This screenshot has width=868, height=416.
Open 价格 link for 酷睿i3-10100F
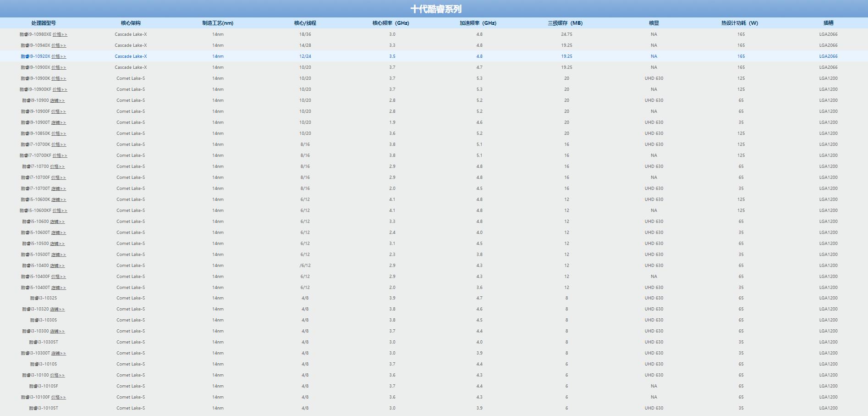(x=59, y=397)
